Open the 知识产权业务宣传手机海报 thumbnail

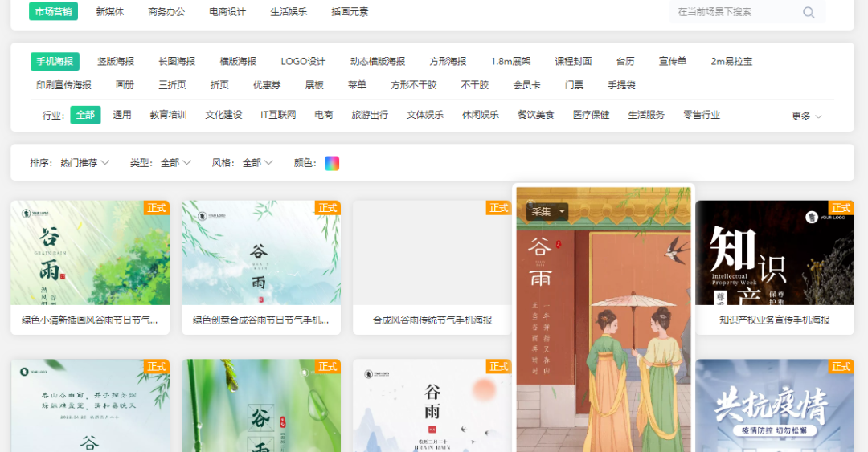click(775, 253)
